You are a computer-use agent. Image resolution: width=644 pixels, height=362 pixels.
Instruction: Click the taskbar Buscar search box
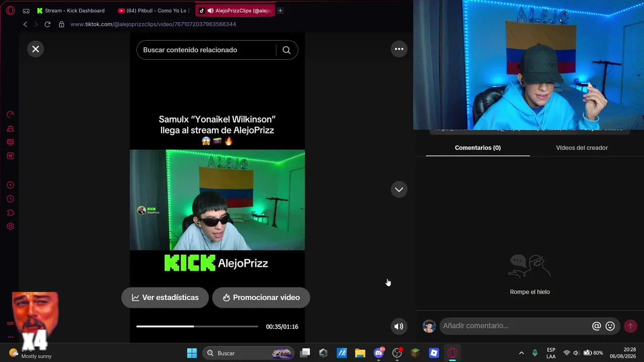(249, 353)
